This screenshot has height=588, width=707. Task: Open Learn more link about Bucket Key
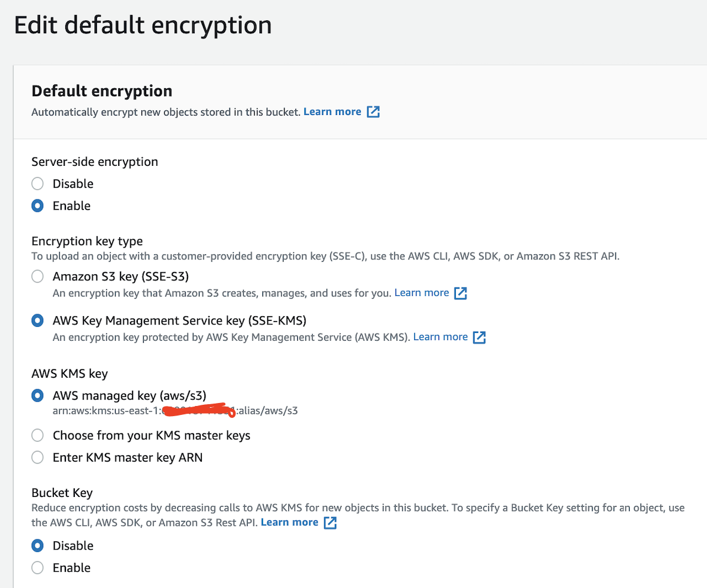pyautogui.click(x=289, y=522)
